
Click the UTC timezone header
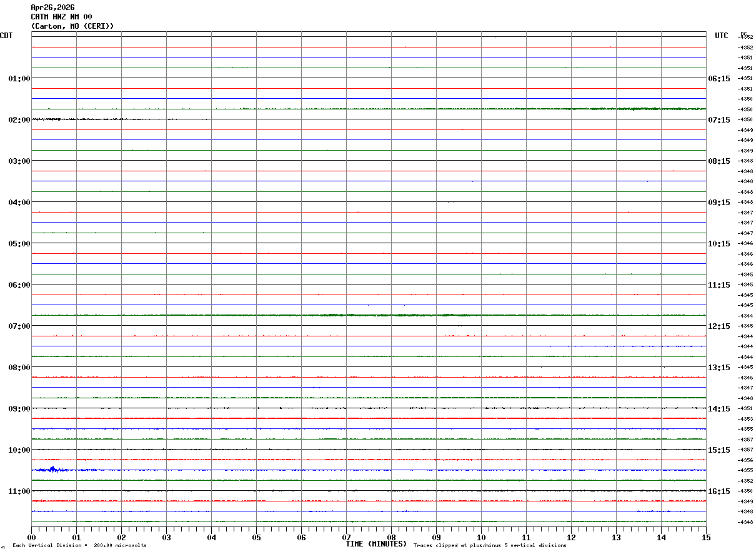722,36
